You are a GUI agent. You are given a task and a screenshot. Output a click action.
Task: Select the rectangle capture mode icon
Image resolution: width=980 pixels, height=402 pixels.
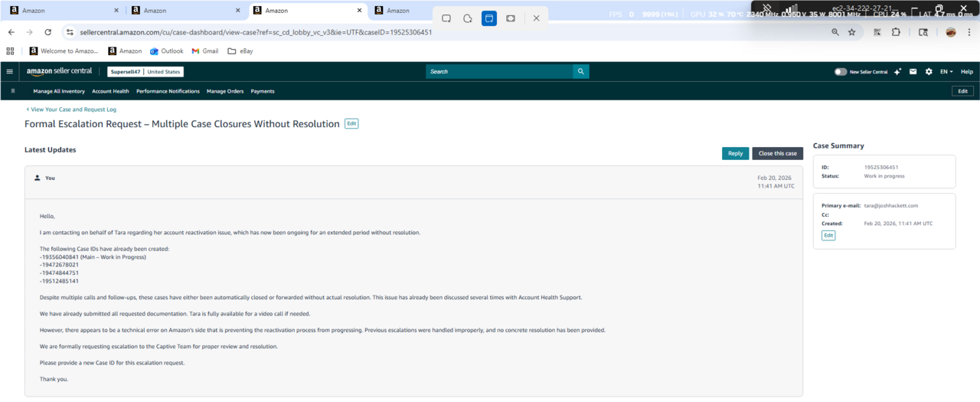[x=446, y=18]
